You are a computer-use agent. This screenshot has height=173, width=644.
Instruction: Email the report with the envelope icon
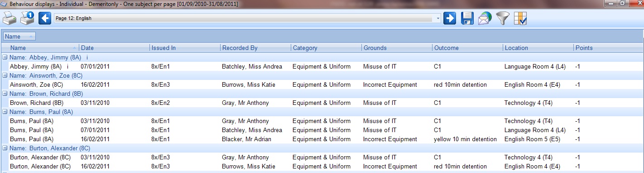coord(485,18)
